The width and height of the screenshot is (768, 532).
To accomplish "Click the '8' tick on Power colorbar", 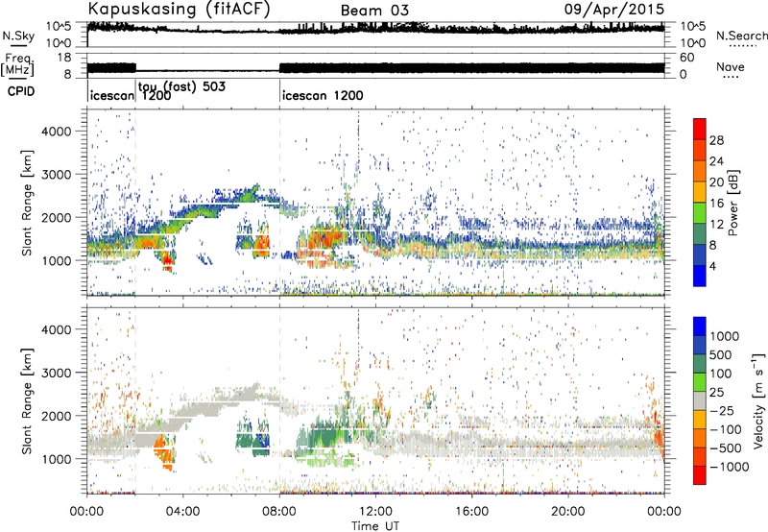I will pyautogui.click(x=713, y=245).
